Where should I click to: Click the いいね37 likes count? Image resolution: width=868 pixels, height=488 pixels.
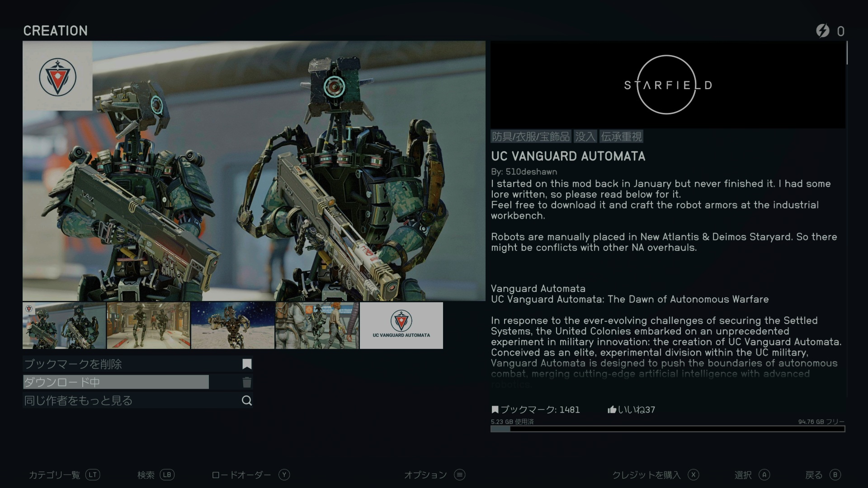tap(636, 410)
